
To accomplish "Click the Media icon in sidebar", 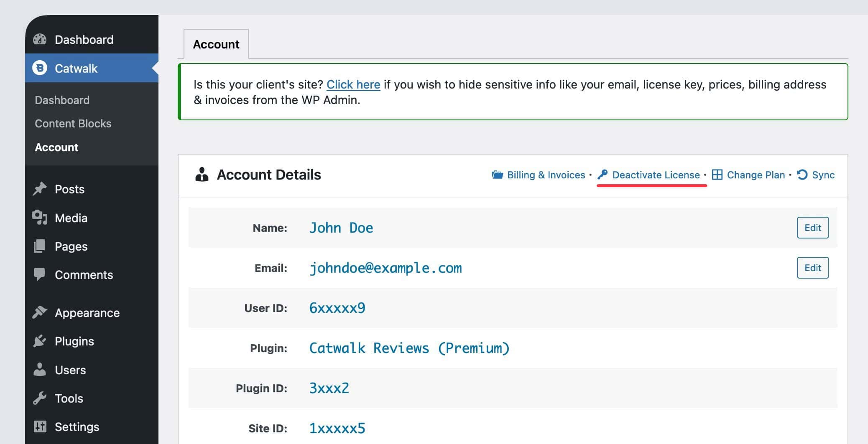I will pos(40,218).
